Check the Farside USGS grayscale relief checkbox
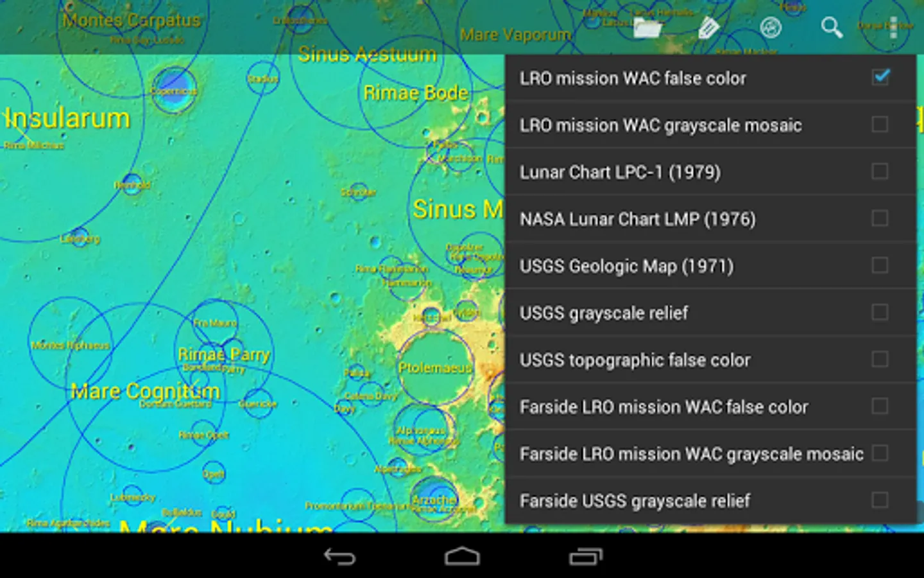This screenshot has width=924, height=578. click(x=880, y=499)
